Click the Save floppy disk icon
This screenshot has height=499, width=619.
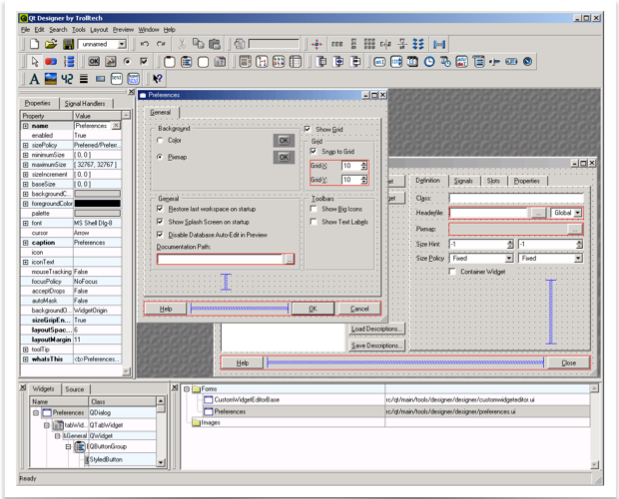click(66, 44)
